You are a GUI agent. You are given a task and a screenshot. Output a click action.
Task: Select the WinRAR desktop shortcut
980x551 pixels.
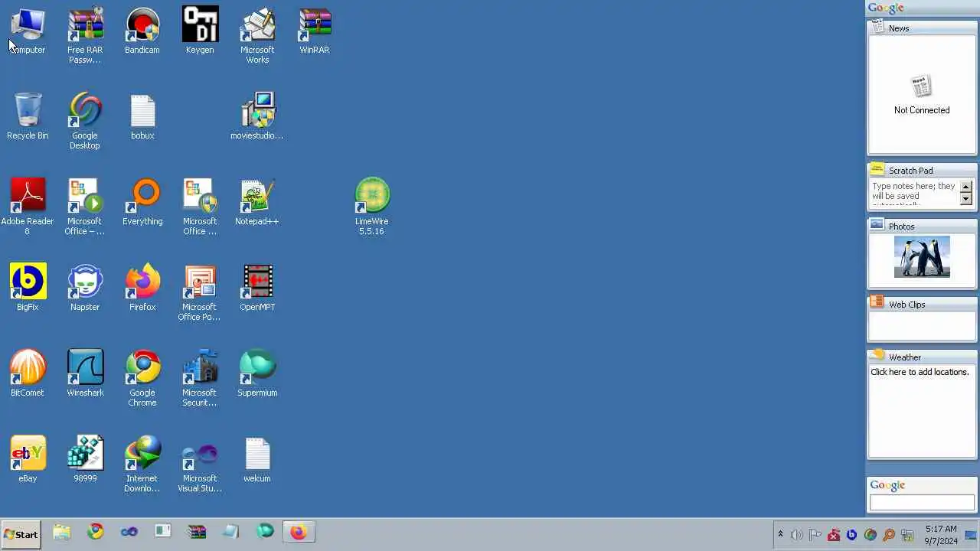[x=315, y=31]
